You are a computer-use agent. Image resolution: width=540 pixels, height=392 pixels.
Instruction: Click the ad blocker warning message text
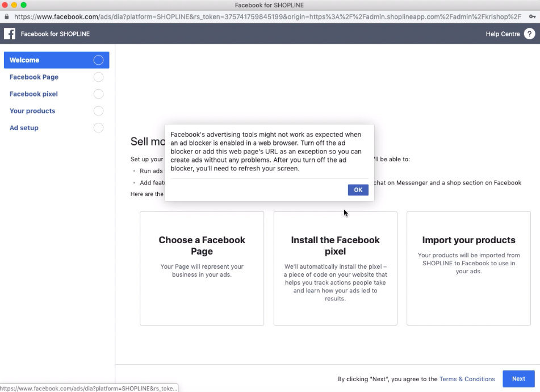[266, 152]
